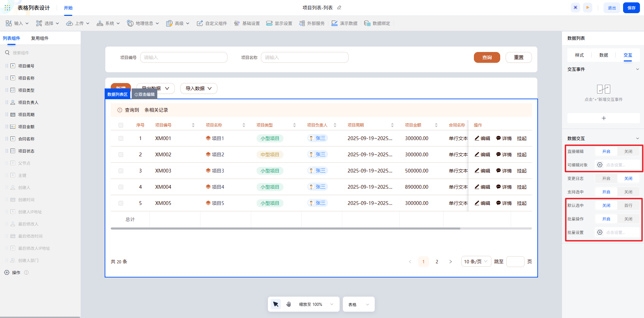Image resolution: width=644 pixels, height=318 pixels.
Task: Select the arrow pointer tool
Action: (x=276, y=304)
